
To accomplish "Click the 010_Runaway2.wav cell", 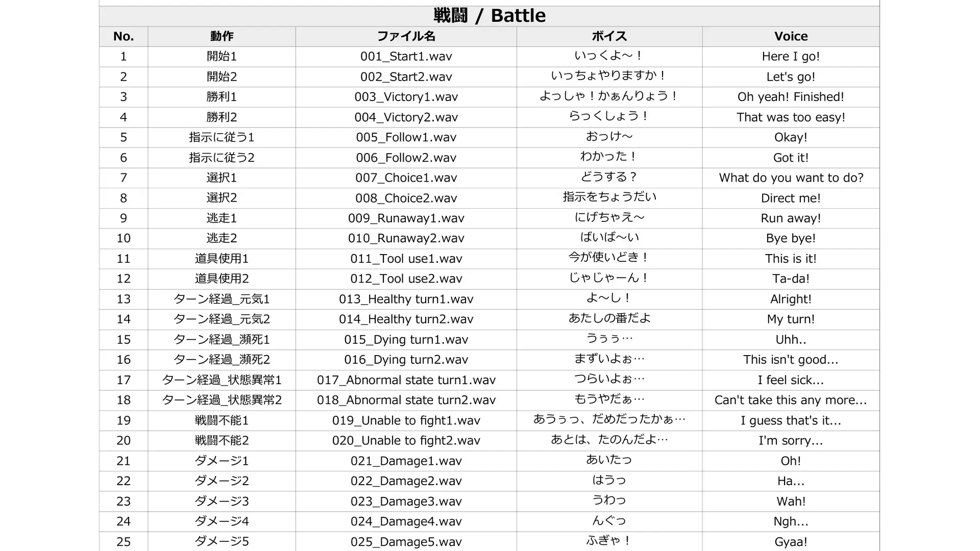I will click(406, 238).
